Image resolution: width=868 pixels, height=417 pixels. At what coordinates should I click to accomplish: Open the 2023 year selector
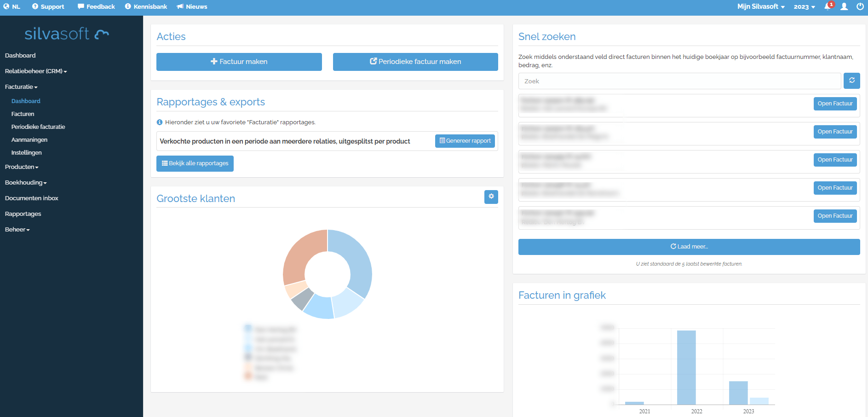point(804,6)
